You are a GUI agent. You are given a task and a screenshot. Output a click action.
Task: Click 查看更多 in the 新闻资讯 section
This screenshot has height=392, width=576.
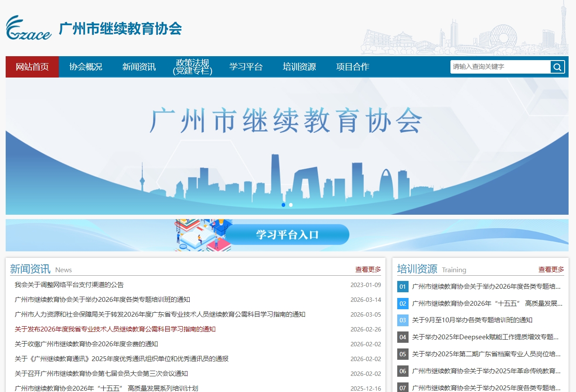pyautogui.click(x=368, y=270)
